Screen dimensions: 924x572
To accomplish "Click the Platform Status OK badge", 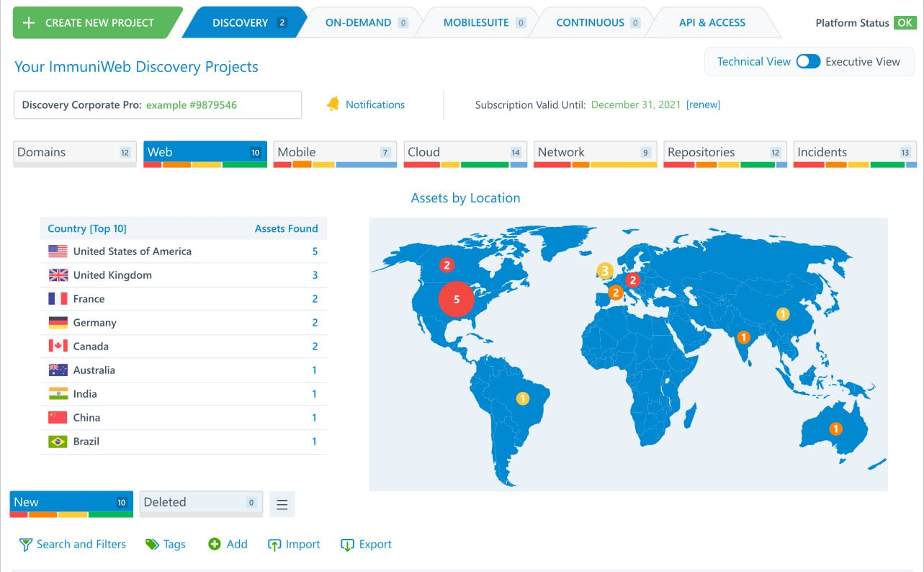I will click(x=905, y=23).
